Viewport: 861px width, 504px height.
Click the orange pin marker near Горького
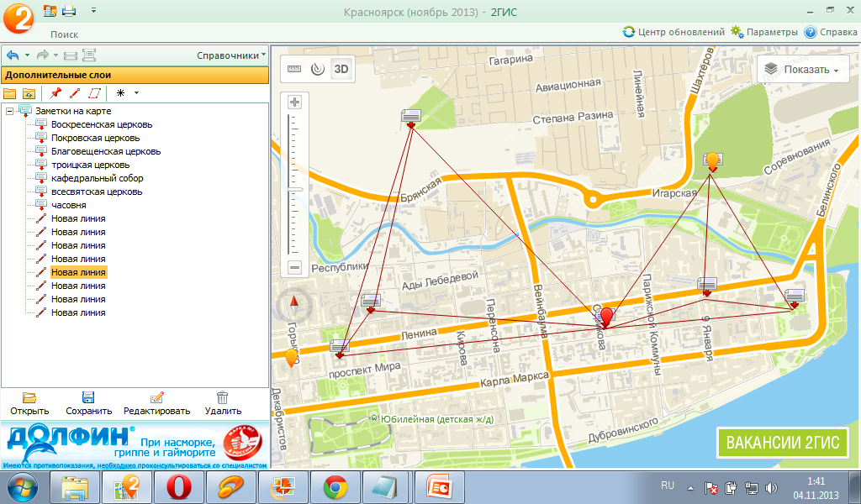pos(292,358)
